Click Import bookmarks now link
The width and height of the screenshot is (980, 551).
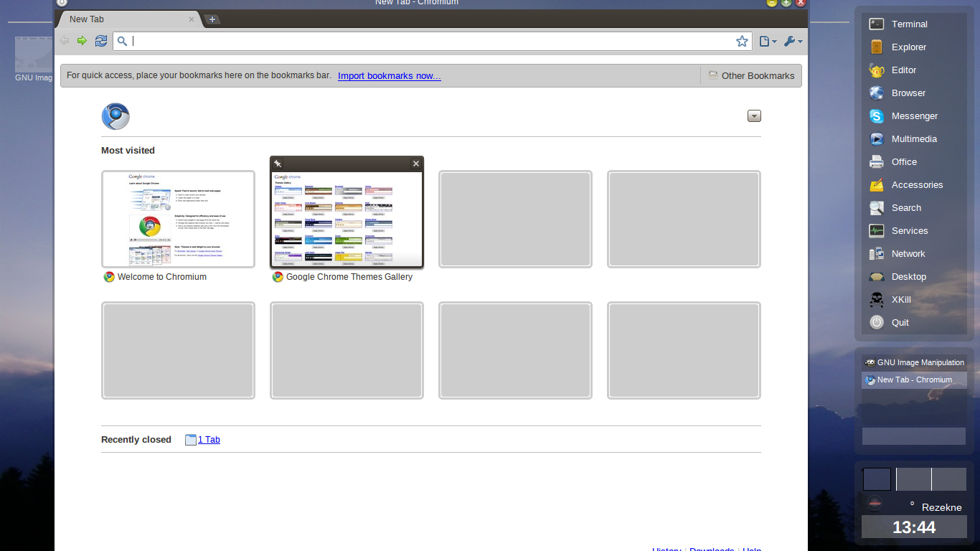click(390, 76)
